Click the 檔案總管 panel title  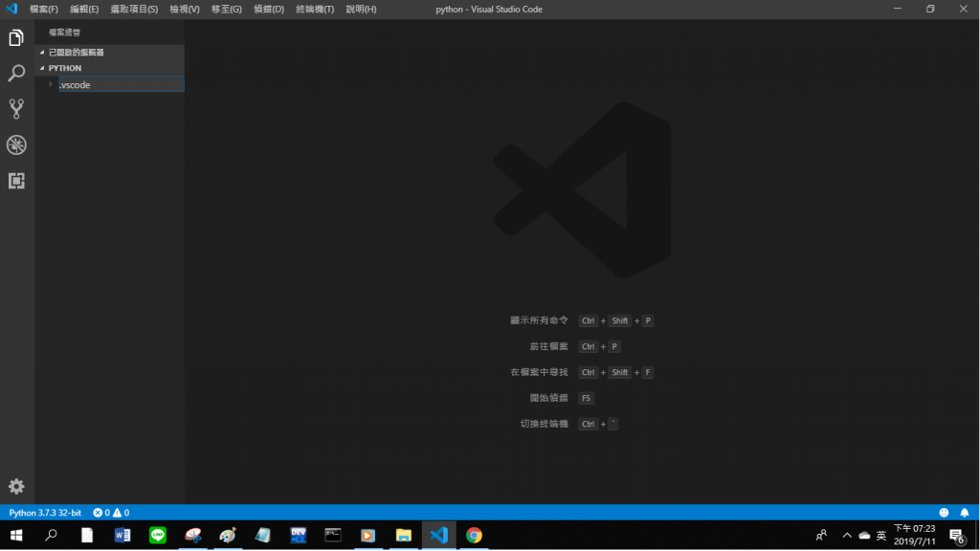(64, 33)
